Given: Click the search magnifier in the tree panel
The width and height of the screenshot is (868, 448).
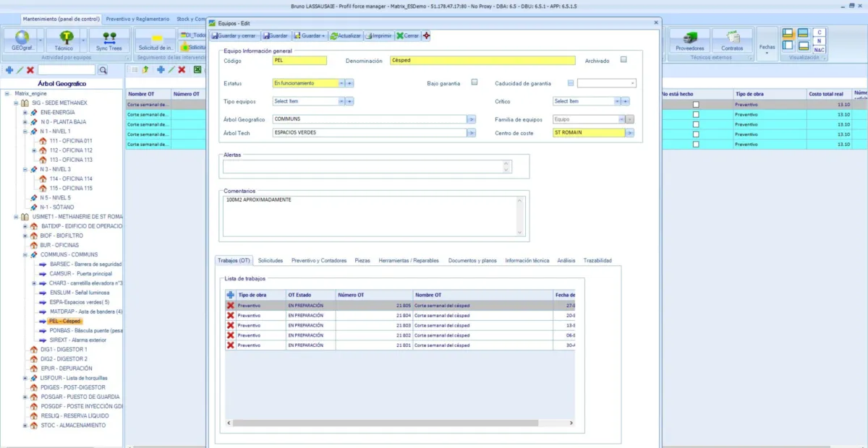Looking at the screenshot, I should tap(103, 70).
